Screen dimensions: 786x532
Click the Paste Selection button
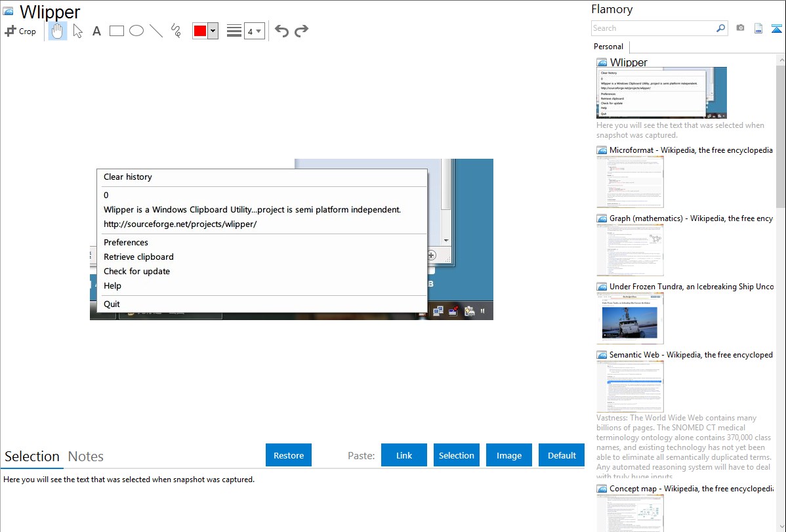pos(456,455)
